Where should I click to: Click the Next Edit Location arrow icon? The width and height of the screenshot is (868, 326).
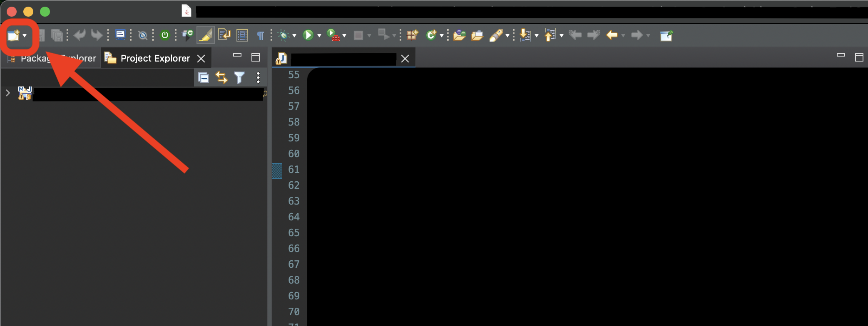pos(594,35)
